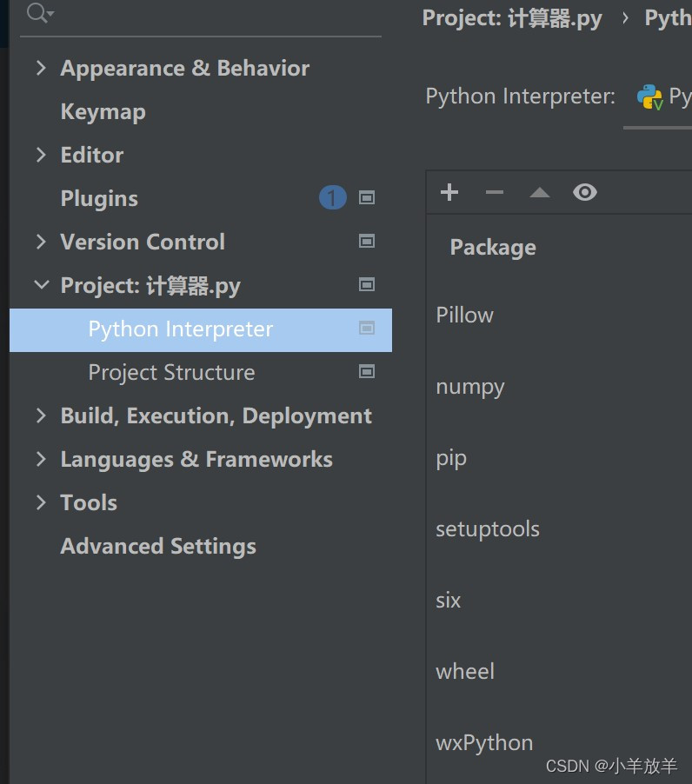Viewport: 692px width, 784px height.
Task: Select the Appearance & Behavior label
Action: (185, 69)
